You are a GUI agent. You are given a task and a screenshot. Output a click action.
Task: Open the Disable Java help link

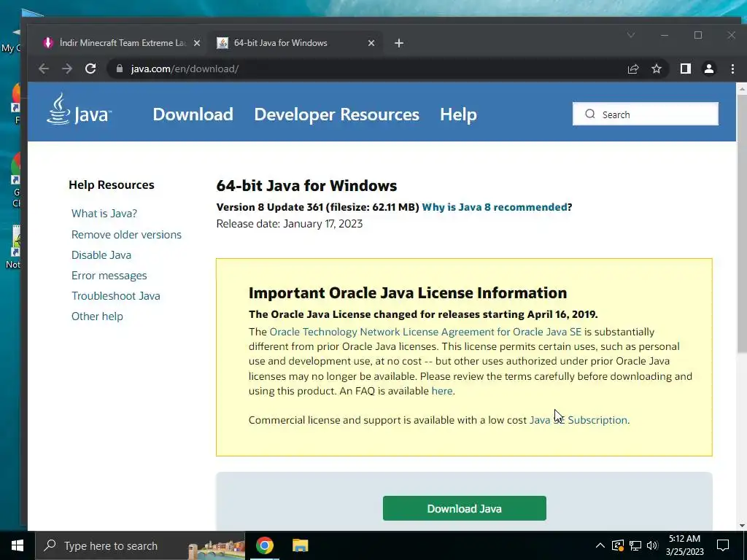tap(101, 254)
